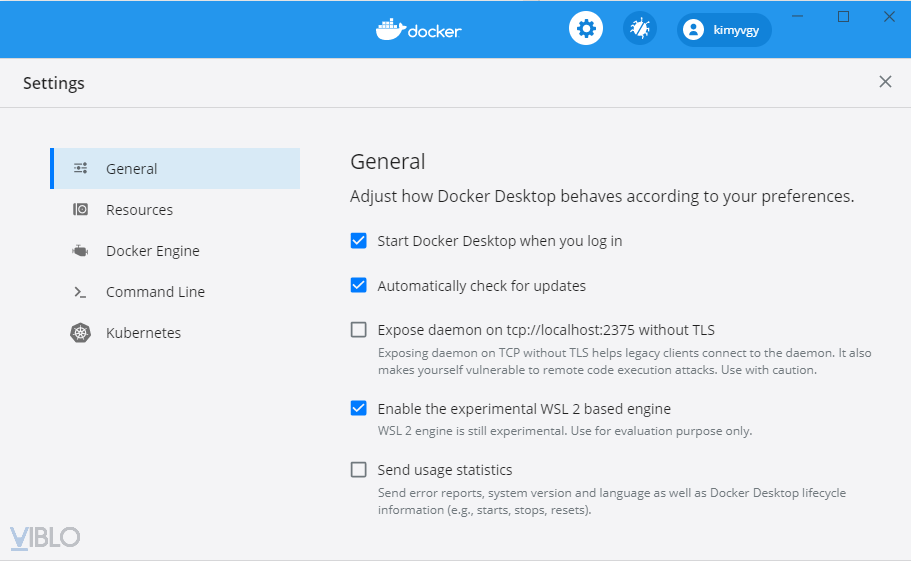Click the kimyvgy user account button
This screenshot has height=561, width=911.
tap(724, 30)
